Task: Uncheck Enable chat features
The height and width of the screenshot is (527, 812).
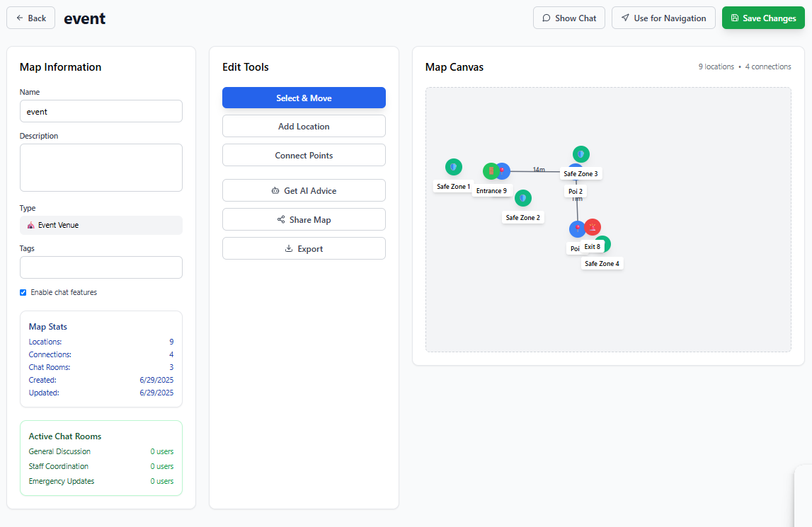Action: click(23, 292)
